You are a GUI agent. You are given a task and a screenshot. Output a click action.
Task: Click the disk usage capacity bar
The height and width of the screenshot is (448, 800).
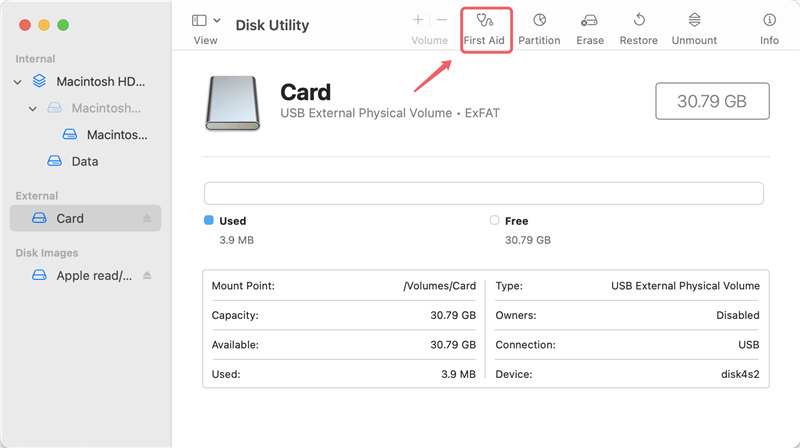483,193
